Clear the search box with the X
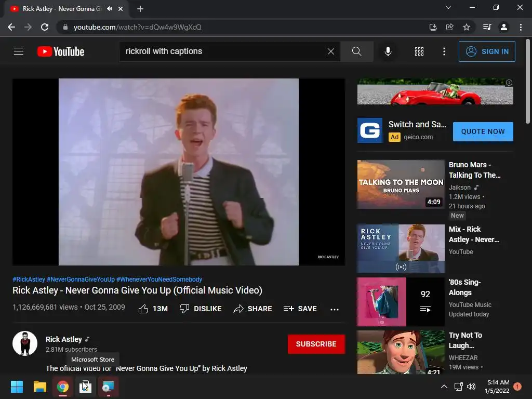Viewport: 532px width, 399px height. coord(331,51)
